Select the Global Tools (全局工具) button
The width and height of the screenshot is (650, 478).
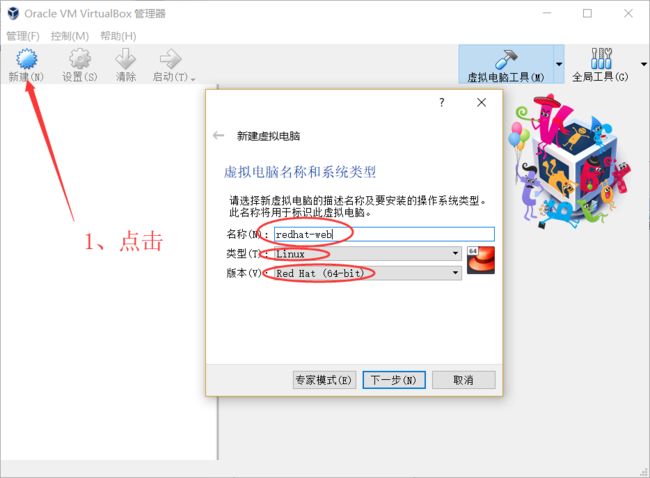(600, 65)
